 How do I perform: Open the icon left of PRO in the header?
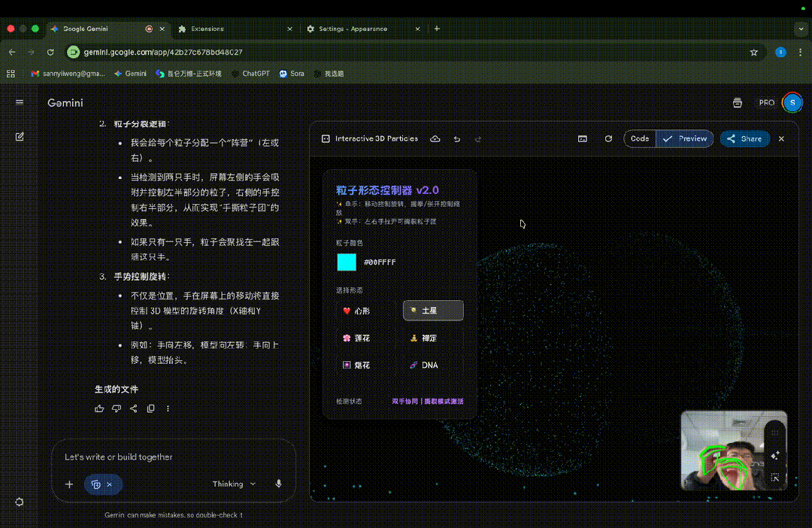(x=738, y=102)
